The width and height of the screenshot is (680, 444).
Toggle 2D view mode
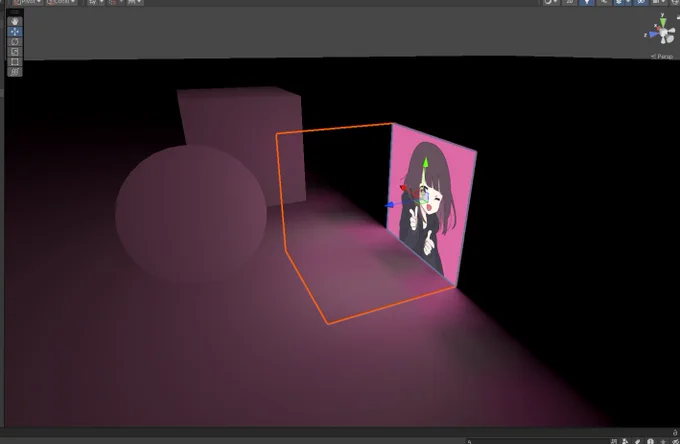569,2
